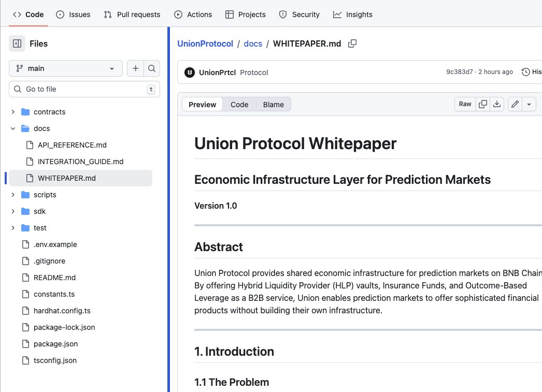Go to the Actions tab

(193, 14)
